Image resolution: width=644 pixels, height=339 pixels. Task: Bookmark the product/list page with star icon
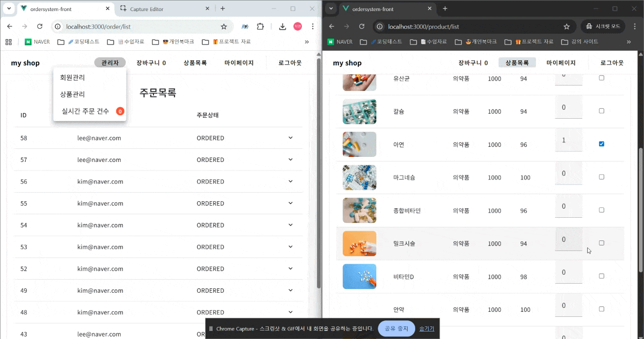pyautogui.click(x=567, y=27)
